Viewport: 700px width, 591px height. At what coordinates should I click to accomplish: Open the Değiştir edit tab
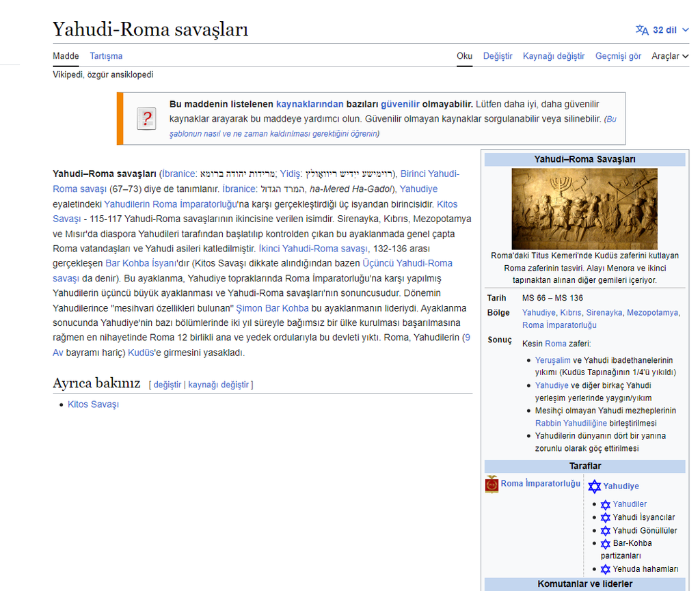[x=498, y=56]
